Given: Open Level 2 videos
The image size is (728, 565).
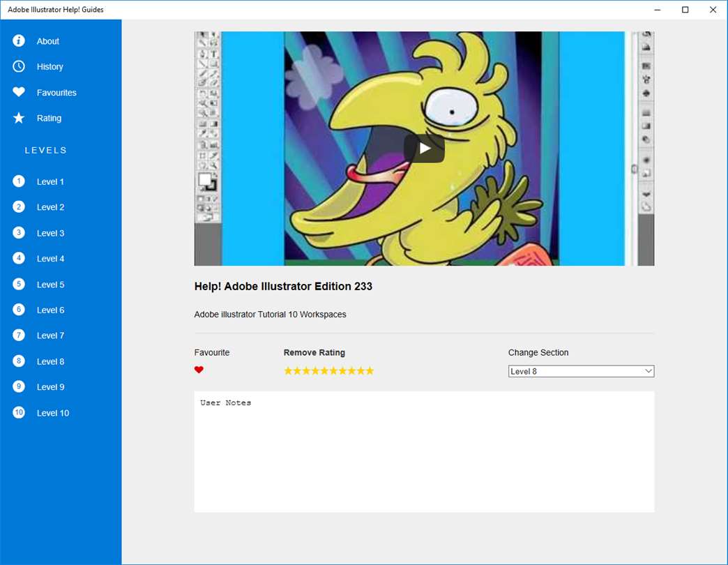Looking at the screenshot, I should pyautogui.click(x=50, y=208).
